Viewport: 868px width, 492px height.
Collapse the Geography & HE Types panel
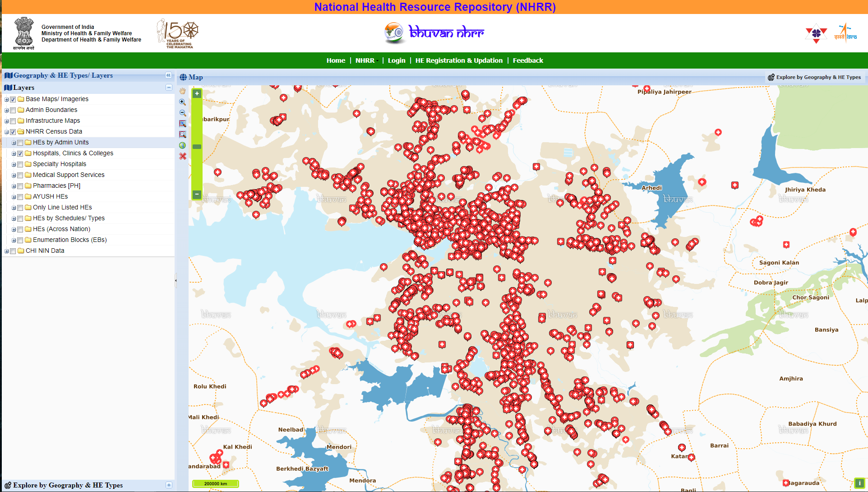(169, 75)
